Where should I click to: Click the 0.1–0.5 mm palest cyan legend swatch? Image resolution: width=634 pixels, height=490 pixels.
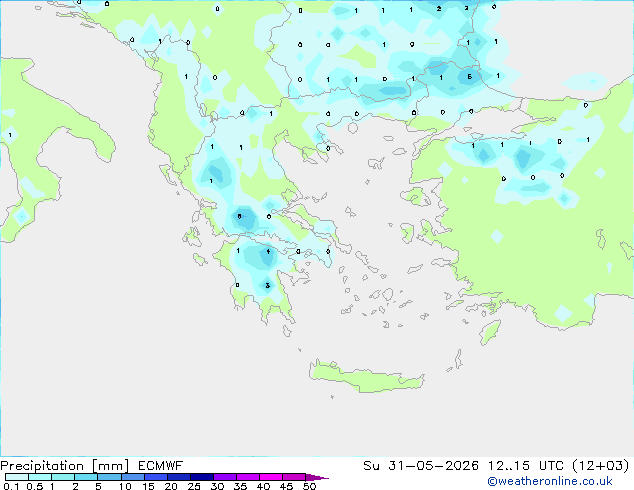point(17,477)
